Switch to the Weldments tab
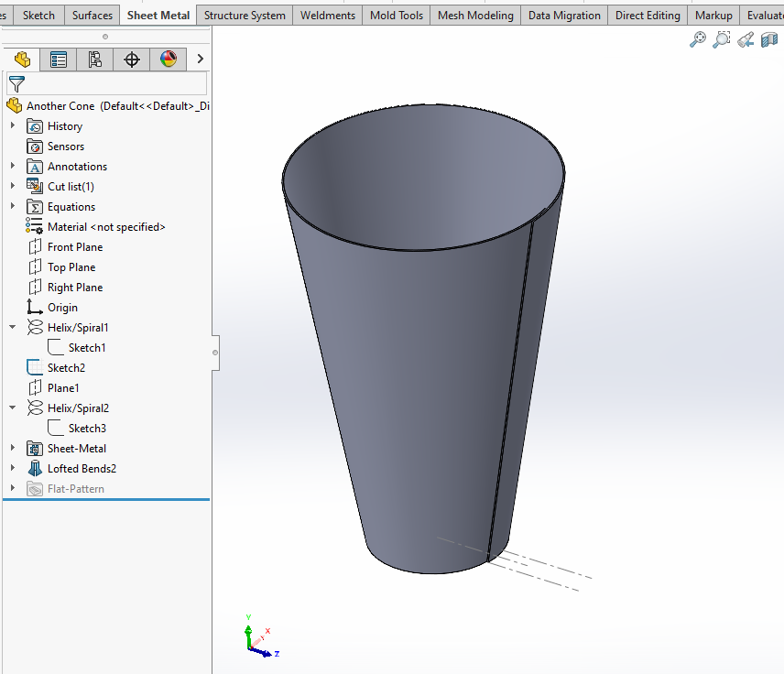The height and width of the screenshot is (674, 784). (x=328, y=16)
